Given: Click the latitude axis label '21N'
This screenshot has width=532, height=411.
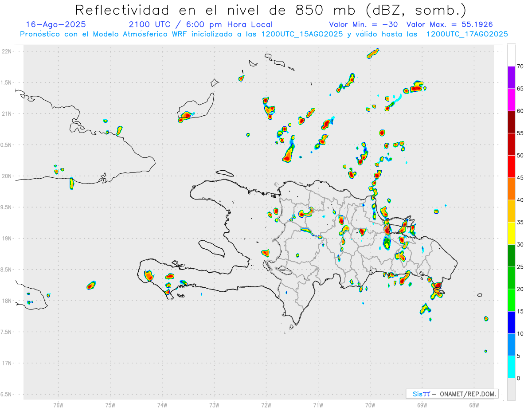Looking at the screenshot, I should 8,114.
